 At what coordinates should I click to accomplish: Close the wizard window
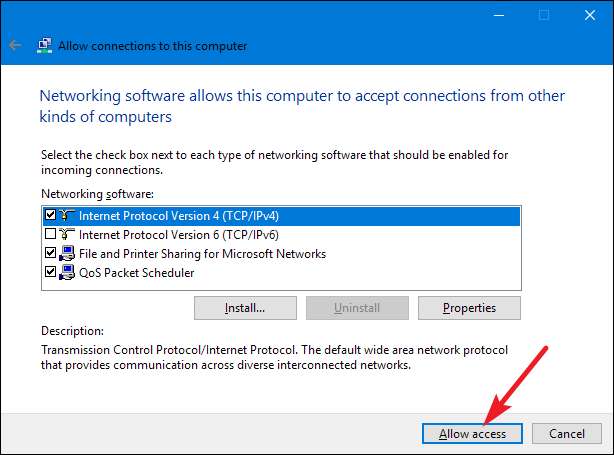[x=589, y=15]
